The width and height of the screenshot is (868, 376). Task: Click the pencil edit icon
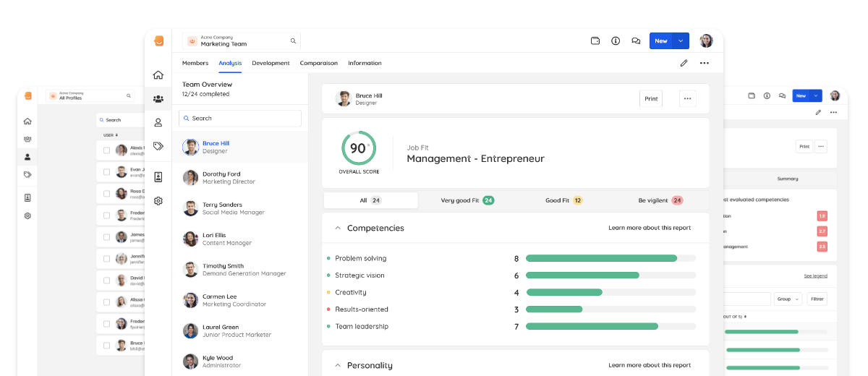click(684, 63)
